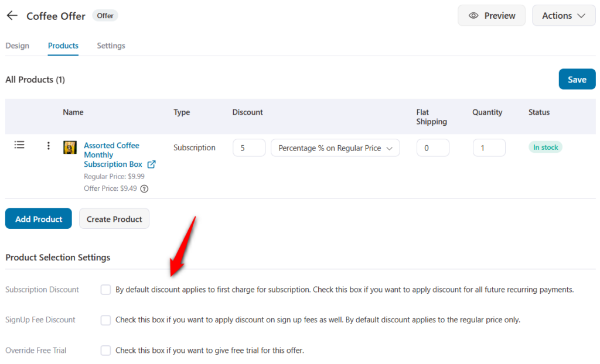Select the Products tab
The height and width of the screenshot is (364, 600).
[x=63, y=46]
